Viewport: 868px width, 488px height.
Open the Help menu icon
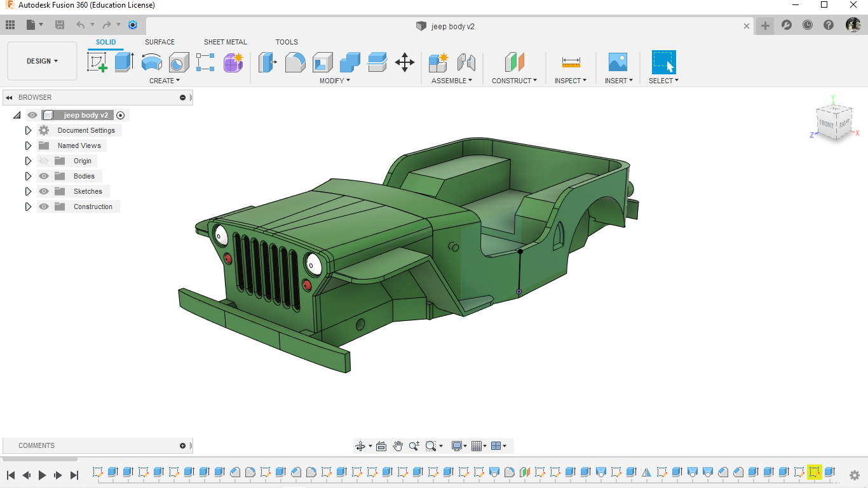point(829,25)
